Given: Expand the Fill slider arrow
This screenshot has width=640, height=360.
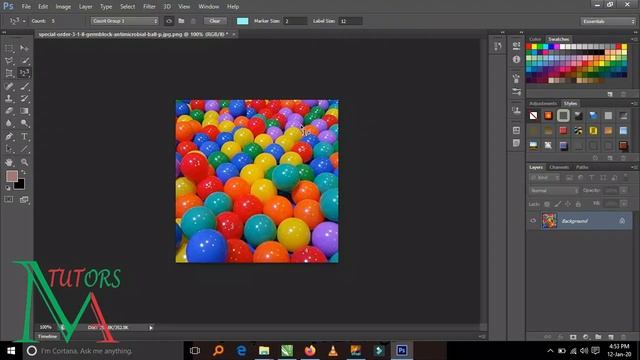Looking at the screenshot, I should (x=624, y=203).
